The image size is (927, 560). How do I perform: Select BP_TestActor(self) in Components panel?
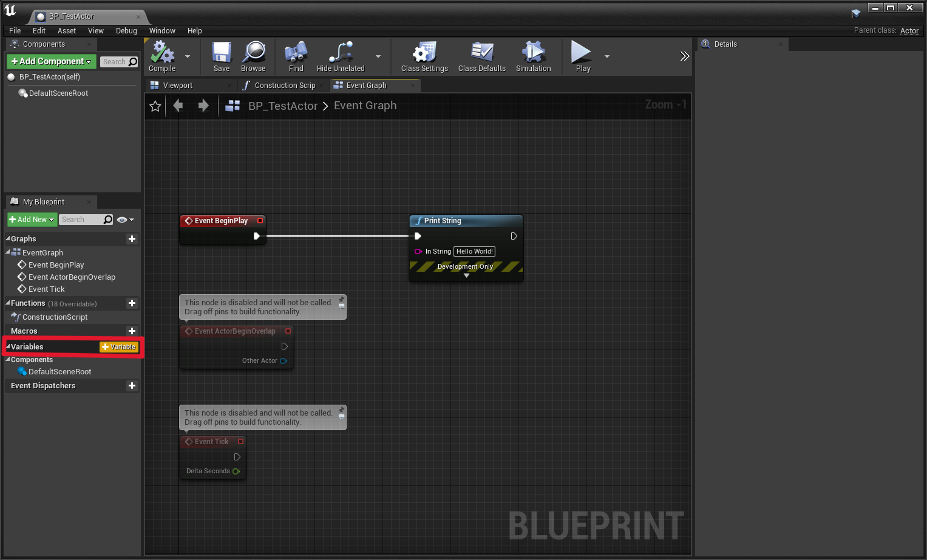coord(49,77)
